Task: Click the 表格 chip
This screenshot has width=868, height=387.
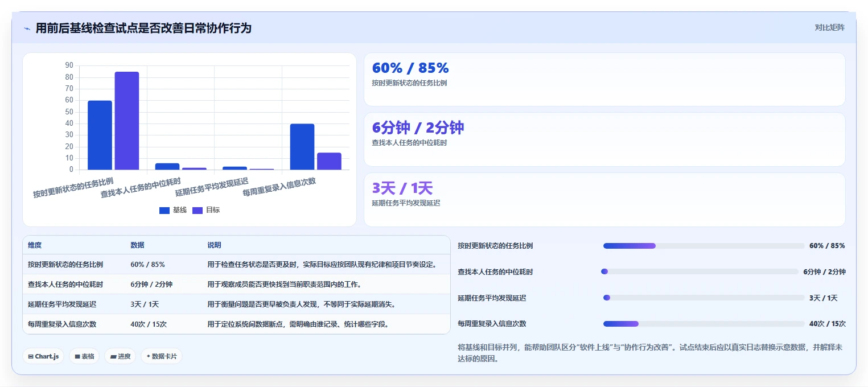Action: [84, 356]
